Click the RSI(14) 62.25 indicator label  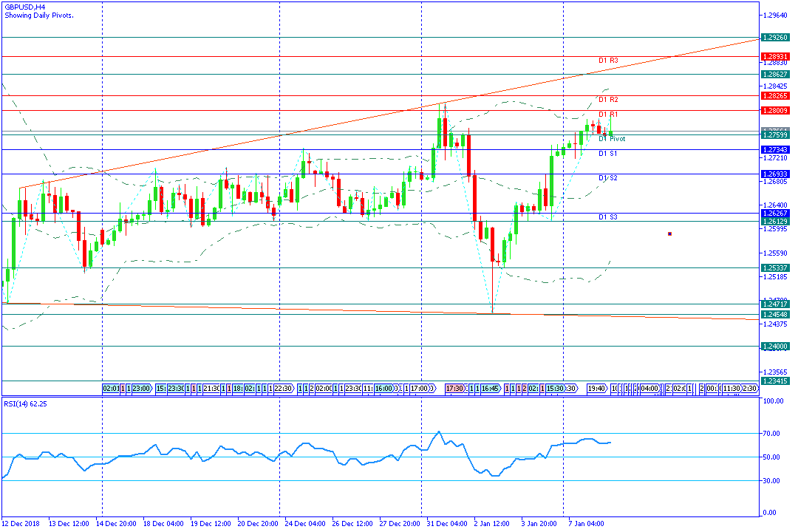(25, 403)
